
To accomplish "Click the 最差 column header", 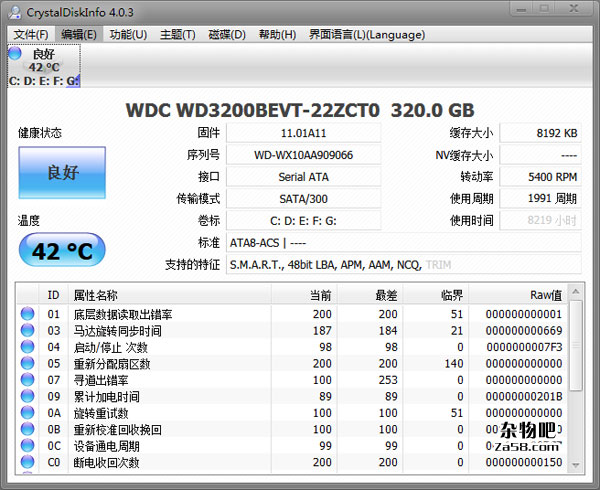I will click(x=370, y=295).
